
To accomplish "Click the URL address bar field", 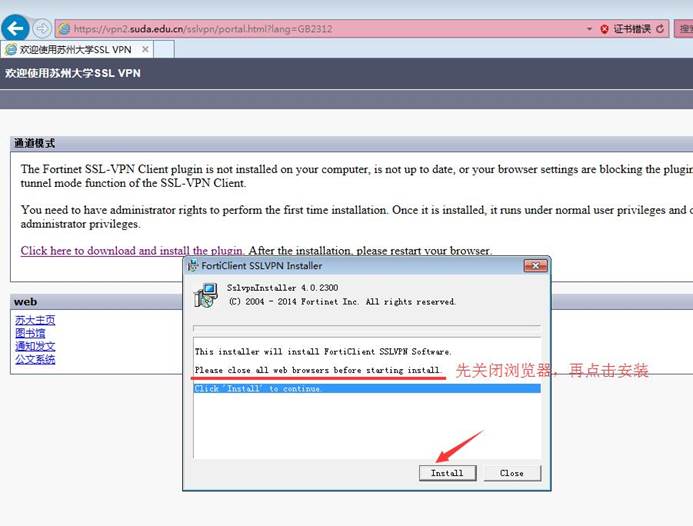I will coord(330,29).
